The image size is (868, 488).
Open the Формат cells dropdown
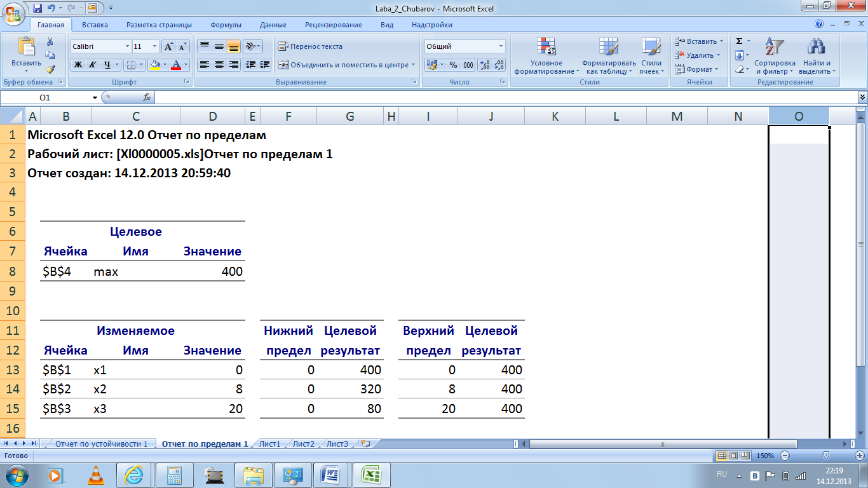[x=696, y=69]
